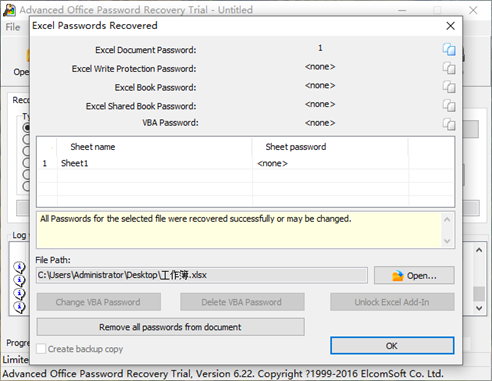Copy the VBA Password

(449, 124)
